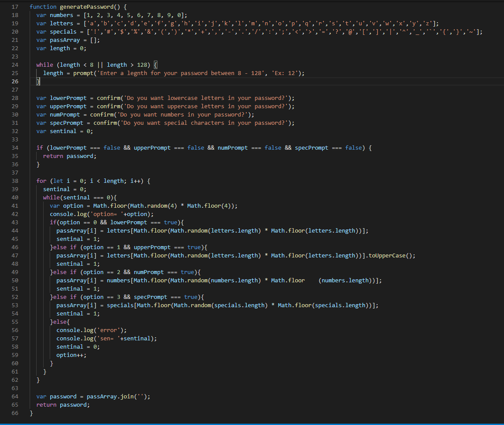This screenshot has height=425, width=504.
Task: Click upperPrompt declaration on line 29
Action: pyautogui.click(x=68, y=106)
